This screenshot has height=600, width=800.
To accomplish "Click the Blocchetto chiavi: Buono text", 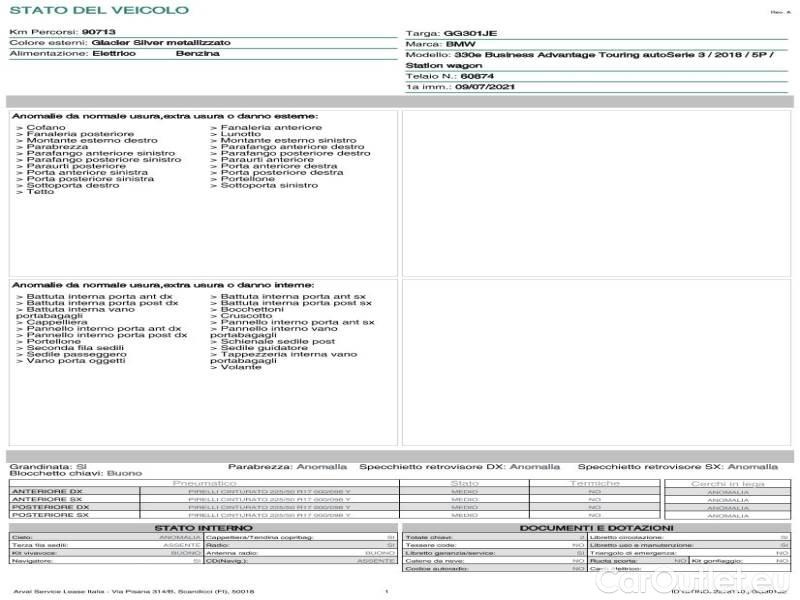I will point(76,473).
